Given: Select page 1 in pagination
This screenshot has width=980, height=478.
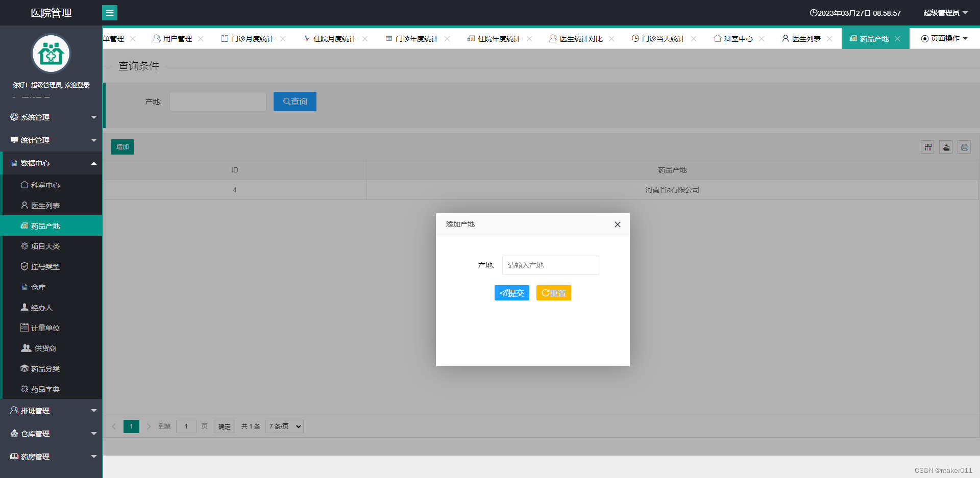Looking at the screenshot, I should pos(131,426).
